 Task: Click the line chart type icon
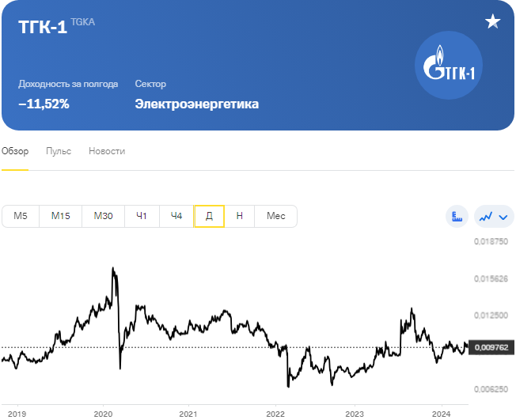click(485, 216)
